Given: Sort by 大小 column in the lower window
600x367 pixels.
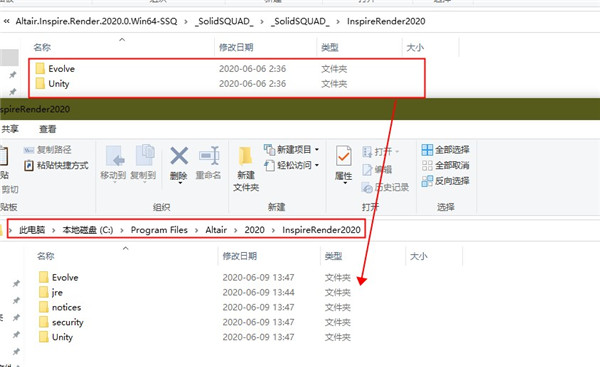Looking at the screenshot, I should tap(419, 256).
